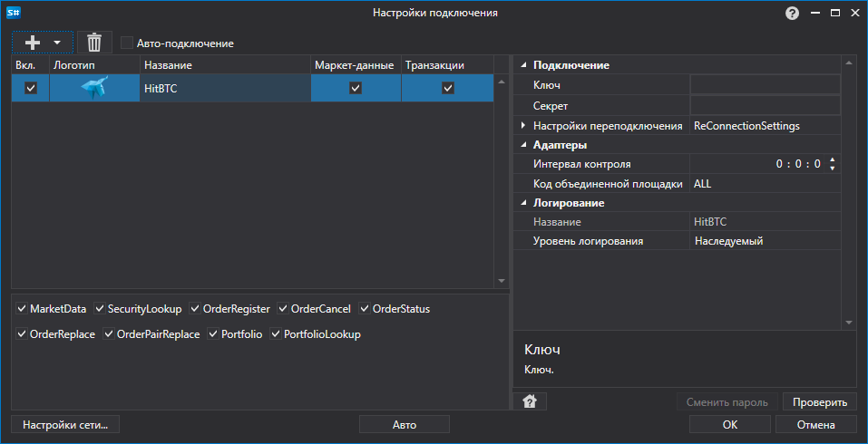Screen dimensions: 868x444
Task: Click the Ключ input field
Action: [765, 84]
